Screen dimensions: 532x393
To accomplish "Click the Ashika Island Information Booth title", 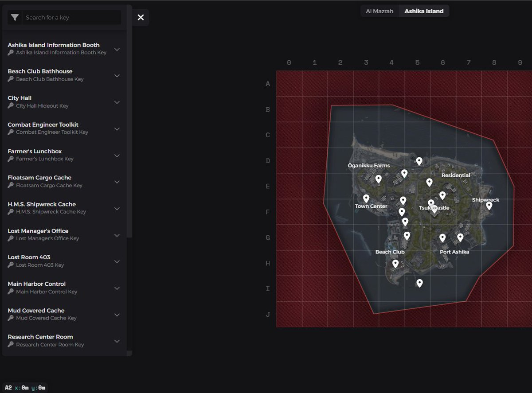I will point(54,45).
